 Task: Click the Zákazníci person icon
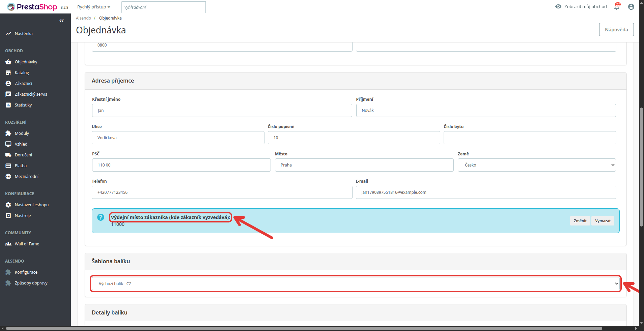(x=8, y=84)
